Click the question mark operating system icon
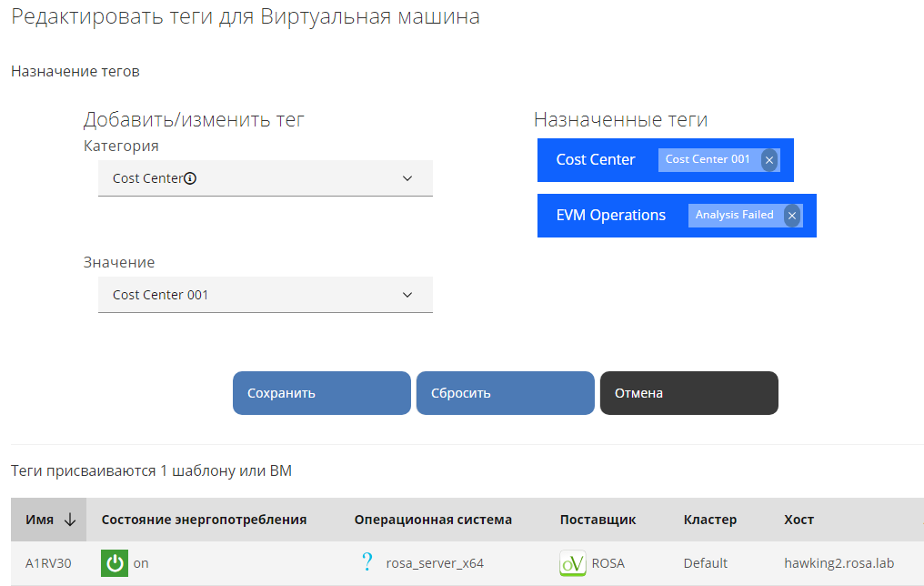Viewport: 924px width, 586px height. [x=367, y=562]
